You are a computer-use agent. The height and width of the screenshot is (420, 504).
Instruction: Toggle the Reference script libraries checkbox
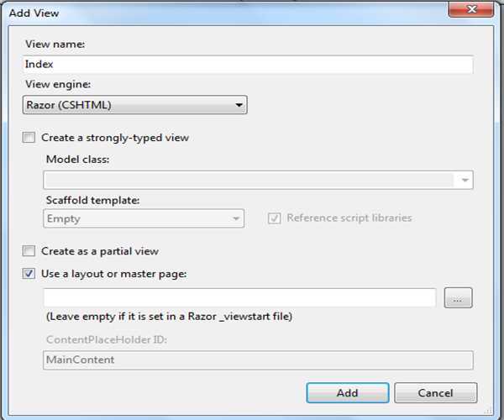[x=274, y=218]
